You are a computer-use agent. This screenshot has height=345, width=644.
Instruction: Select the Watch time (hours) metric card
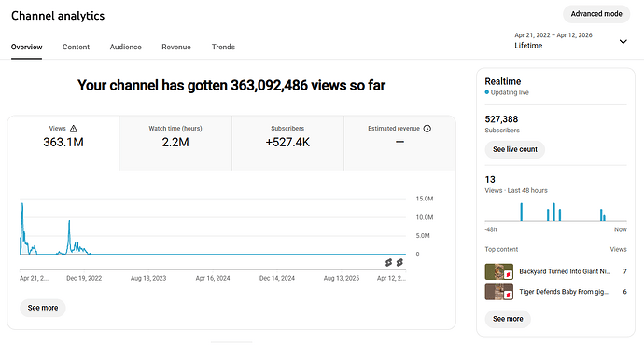175,143
